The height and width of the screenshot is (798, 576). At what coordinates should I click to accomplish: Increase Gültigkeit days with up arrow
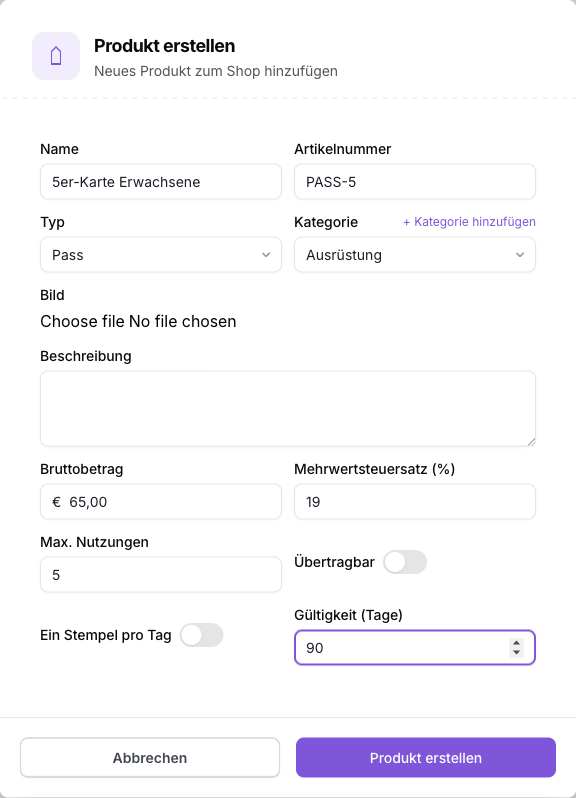(516, 643)
